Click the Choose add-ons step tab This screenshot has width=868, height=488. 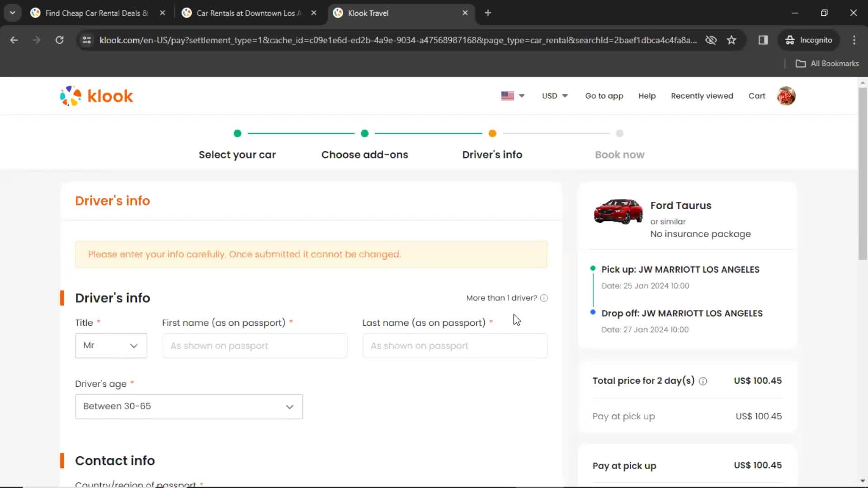pyautogui.click(x=365, y=154)
